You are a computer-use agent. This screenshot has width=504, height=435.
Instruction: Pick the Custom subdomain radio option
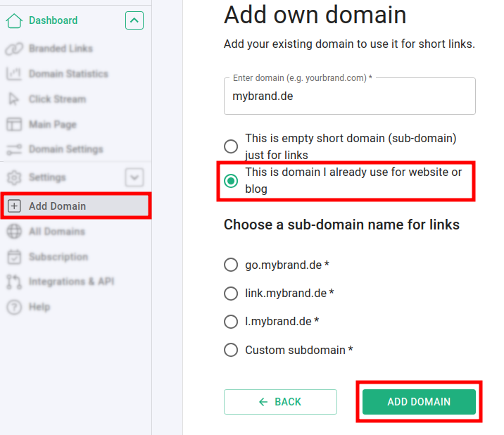tap(231, 350)
